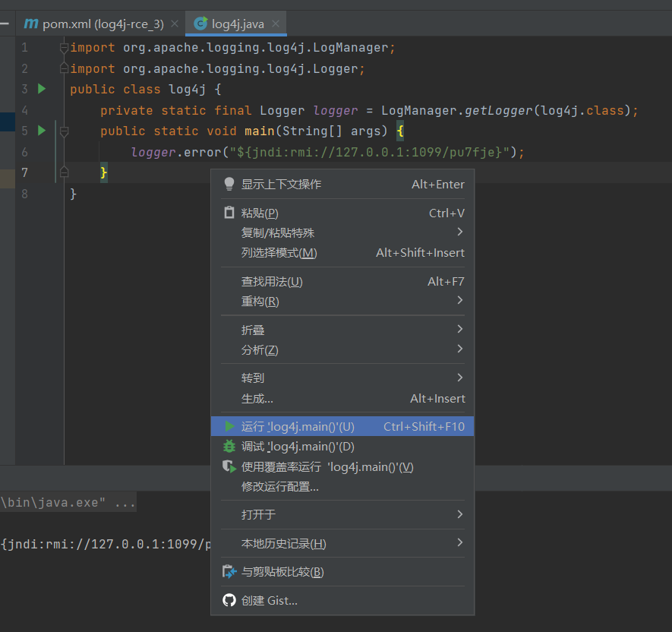Click the chevron beside 分析(Z)
Image resolution: width=672 pixels, height=632 pixels.
point(460,349)
